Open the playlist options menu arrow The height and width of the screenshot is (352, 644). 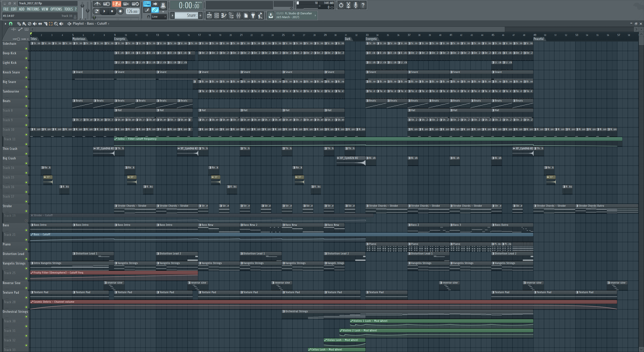click(5, 24)
